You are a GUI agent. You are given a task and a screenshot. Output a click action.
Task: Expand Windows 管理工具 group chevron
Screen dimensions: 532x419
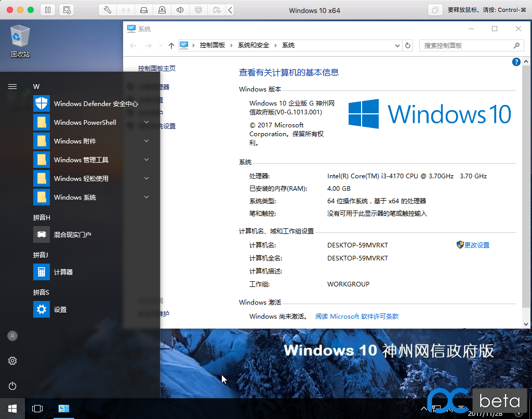coord(147,160)
